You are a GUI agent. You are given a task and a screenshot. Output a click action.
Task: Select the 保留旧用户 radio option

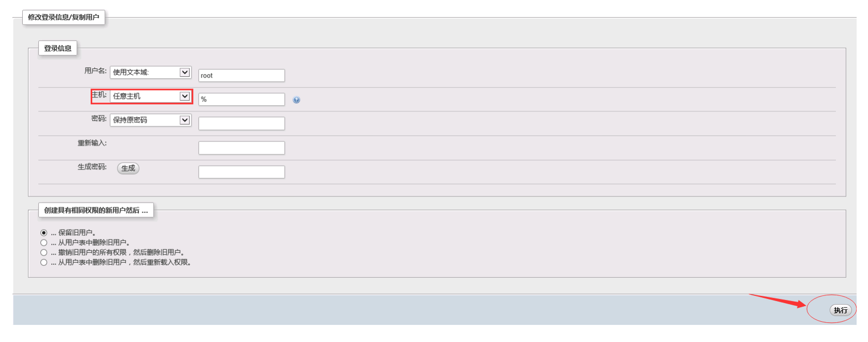click(x=44, y=233)
